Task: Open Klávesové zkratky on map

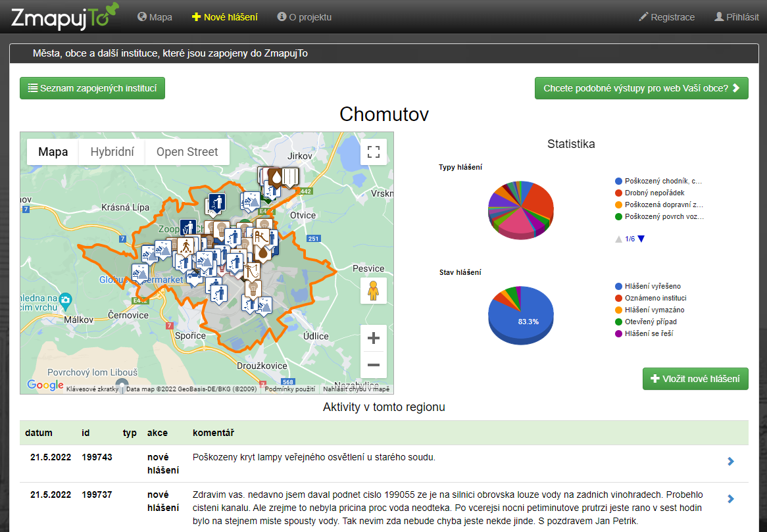Action: coord(92,389)
